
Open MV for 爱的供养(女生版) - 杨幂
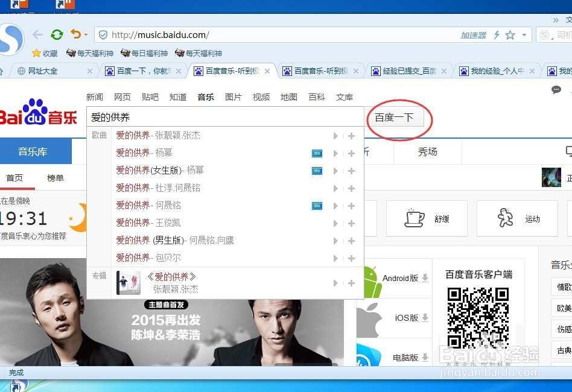point(317,171)
